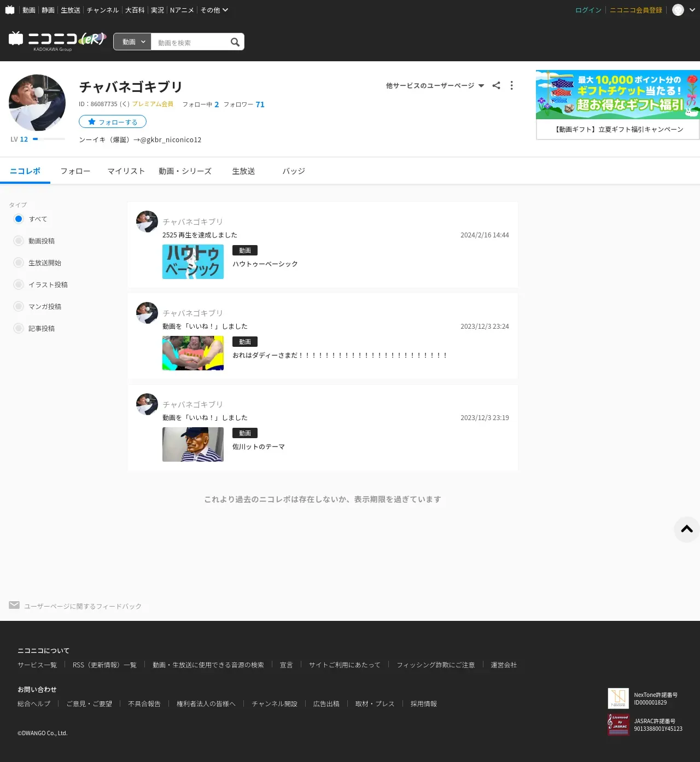Click the 立夏ギフト福引キャンペーン caption
700x762 pixels.
[x=618, y=129]
